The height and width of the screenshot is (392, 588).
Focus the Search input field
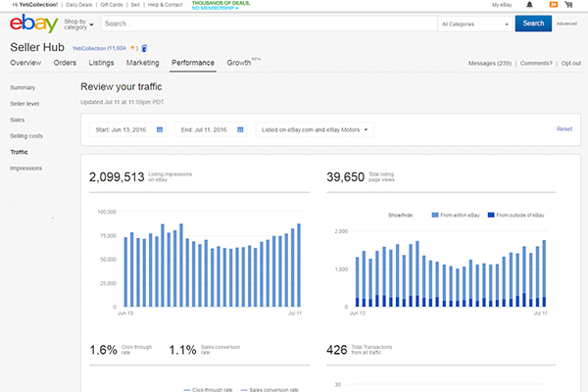click(269, 24)
